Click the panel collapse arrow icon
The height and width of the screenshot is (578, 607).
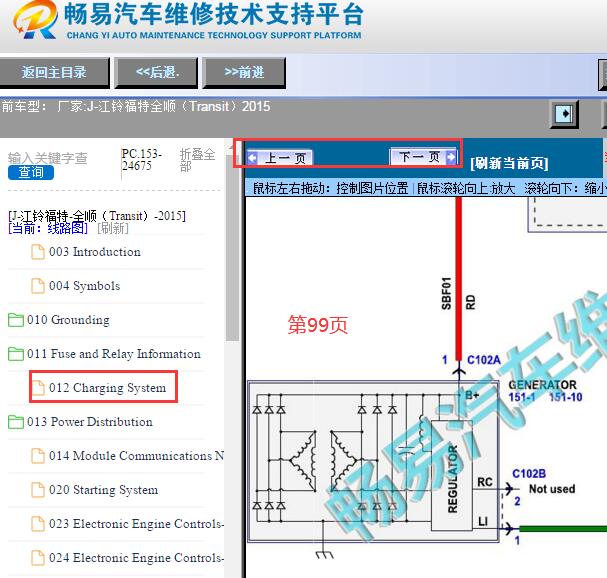[564, 114]
